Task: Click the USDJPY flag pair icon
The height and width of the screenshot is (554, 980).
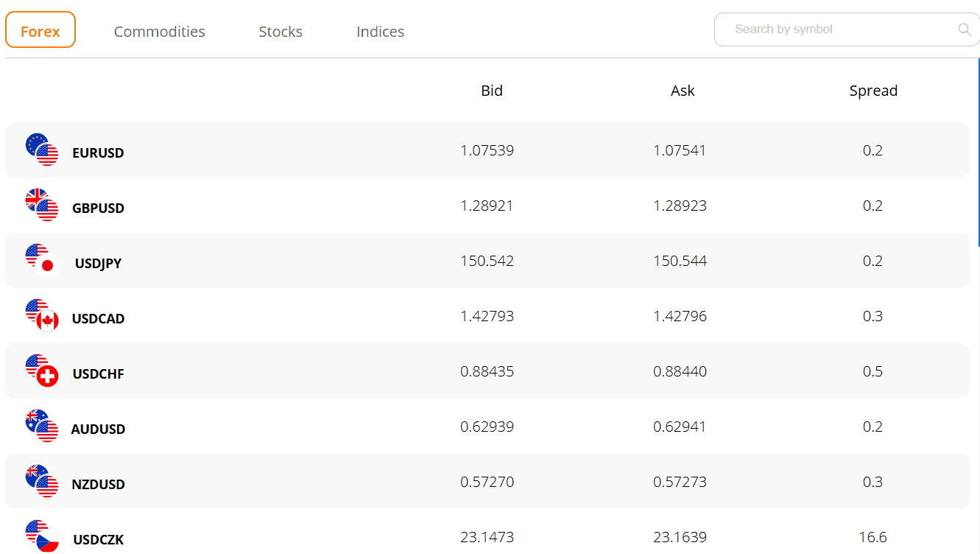Action: pyautogui.click(x=42, y=260)
